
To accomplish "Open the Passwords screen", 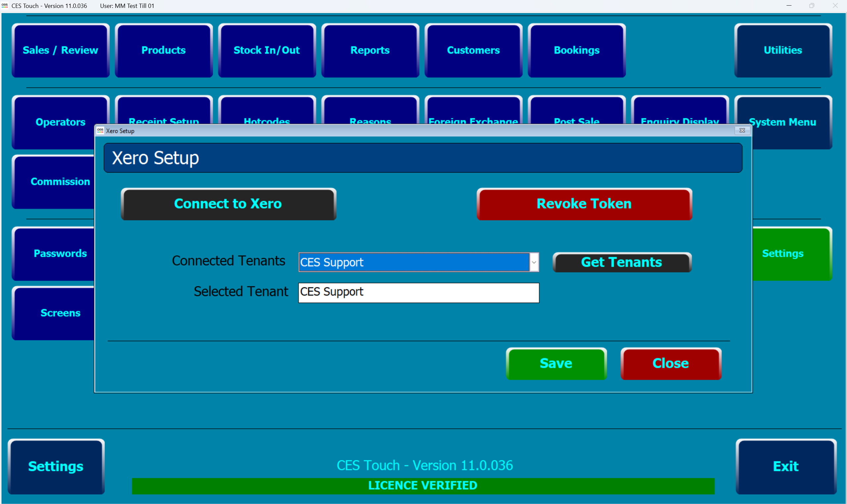I will [60, 253].
